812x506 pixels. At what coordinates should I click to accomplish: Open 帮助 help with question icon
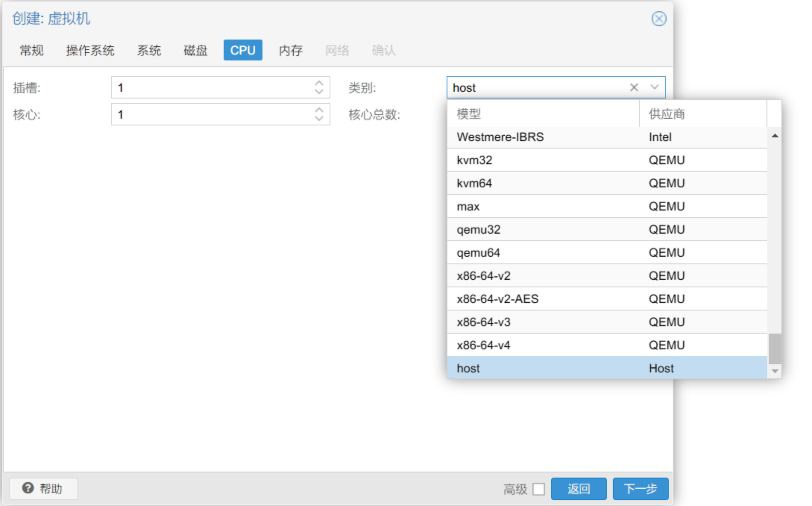(x=43, y=488)
